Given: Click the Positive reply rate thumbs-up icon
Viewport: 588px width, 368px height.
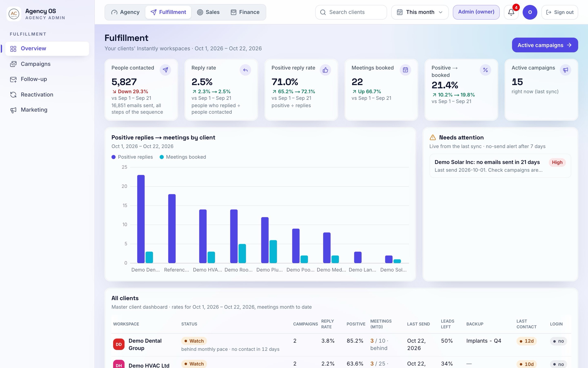Looking at the screenshot, I should pyautogui.click(x=325, y=70).
